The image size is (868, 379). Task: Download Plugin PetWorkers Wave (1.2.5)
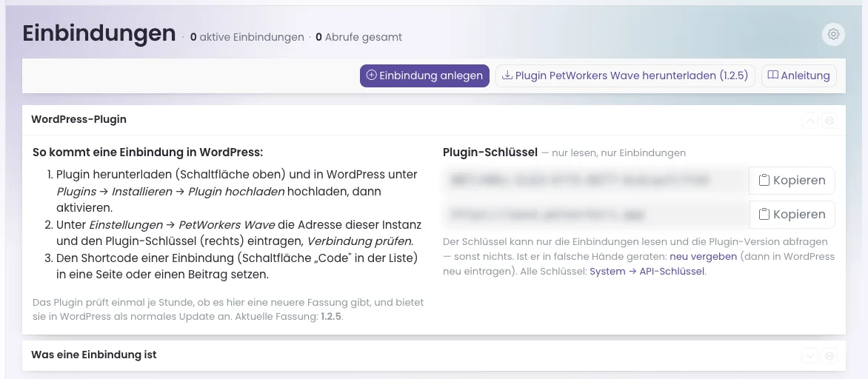click(x=625, y=76)
